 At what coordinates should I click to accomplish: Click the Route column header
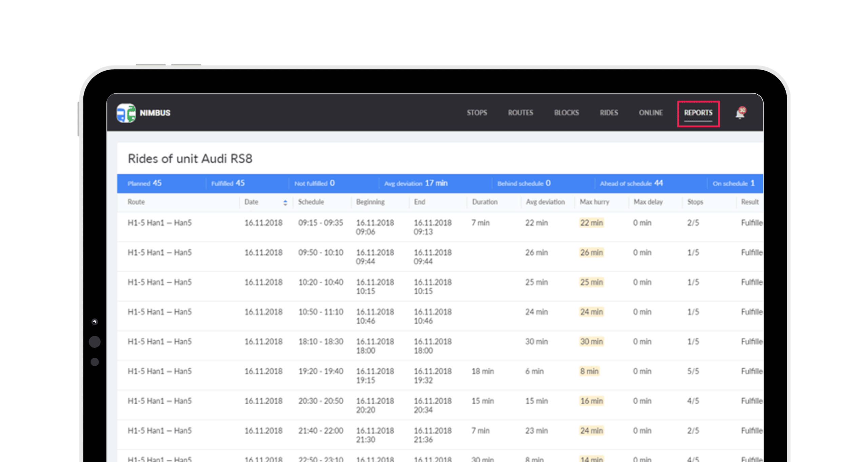click(136, 202)
